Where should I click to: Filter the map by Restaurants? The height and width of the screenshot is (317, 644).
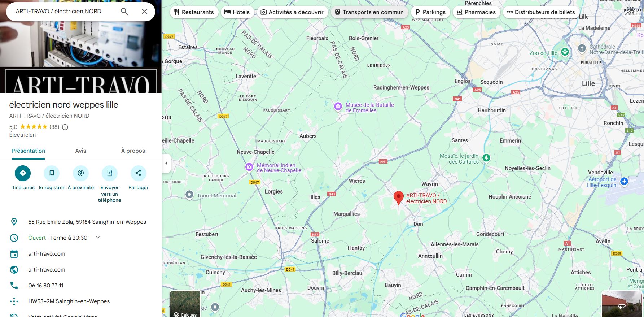(194, 12)
